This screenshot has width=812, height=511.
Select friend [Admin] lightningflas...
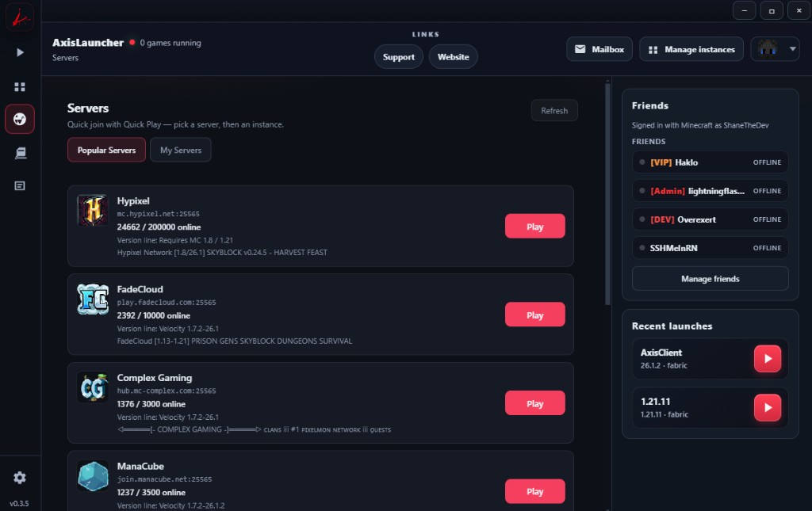point(710,191)
